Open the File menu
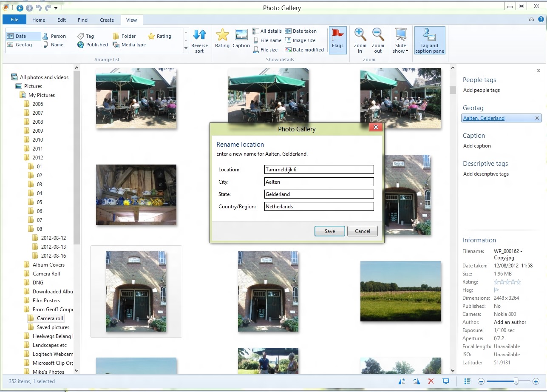 click(x=14, y=20)
